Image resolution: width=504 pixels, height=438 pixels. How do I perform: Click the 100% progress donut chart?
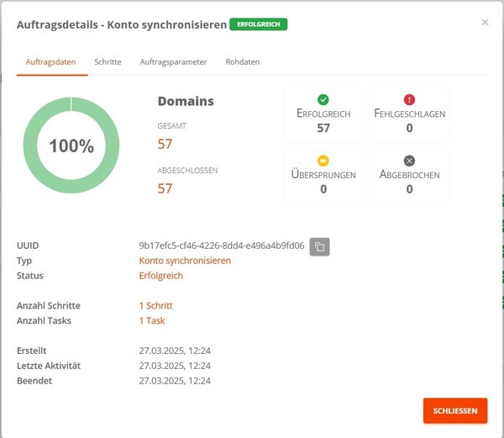(x=71, y=145)
